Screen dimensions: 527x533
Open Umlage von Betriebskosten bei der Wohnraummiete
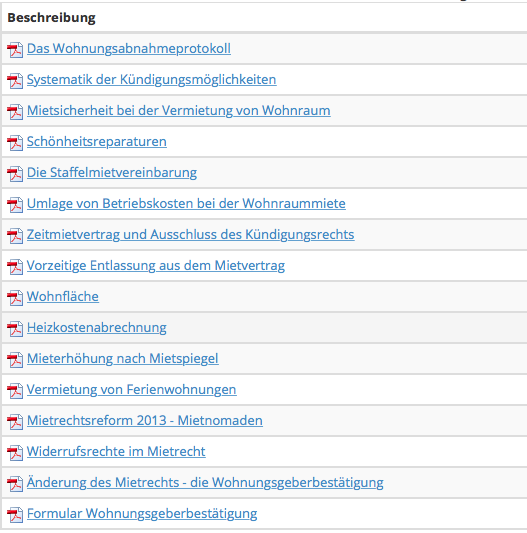coord(186,204)
